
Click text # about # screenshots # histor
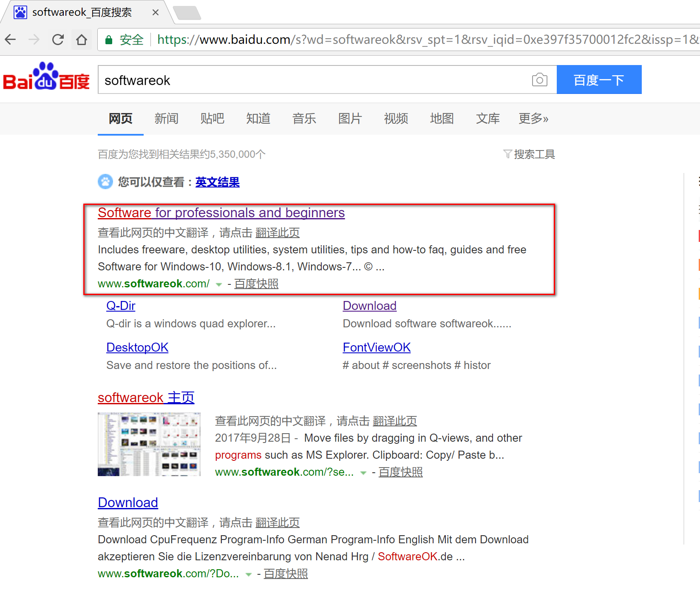point(417,365)
